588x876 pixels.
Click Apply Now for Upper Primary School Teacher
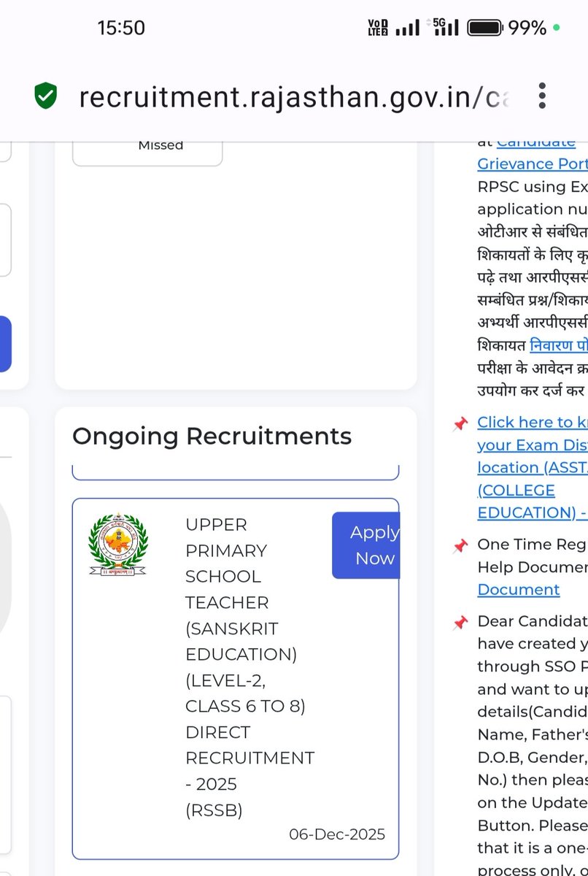point(365,545)
